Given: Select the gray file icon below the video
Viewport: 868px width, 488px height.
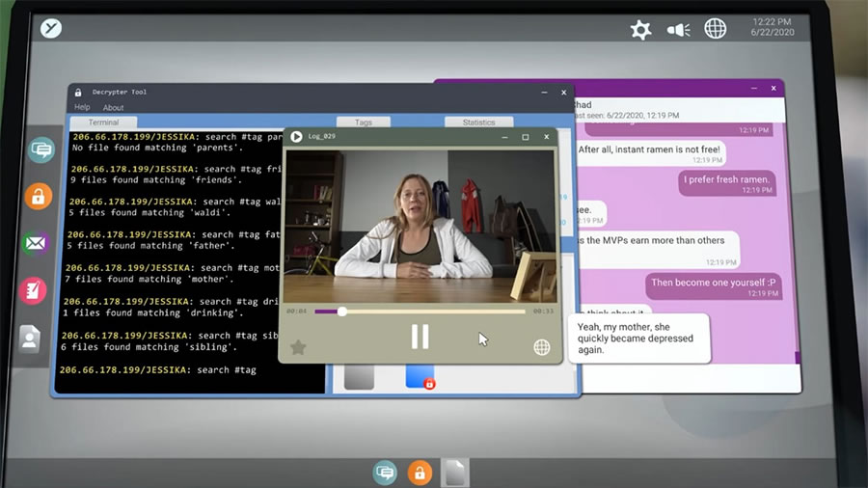Looking at the screenshot, I should coord(359,377).
